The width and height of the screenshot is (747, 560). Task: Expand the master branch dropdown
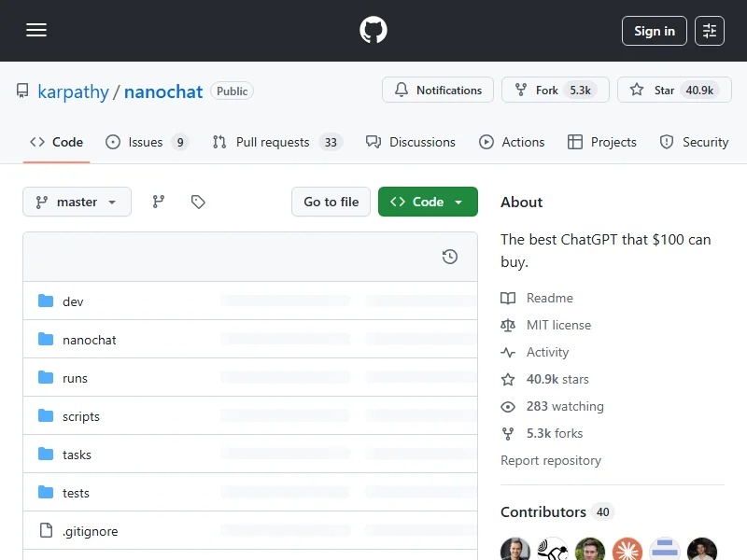[77, 202]
